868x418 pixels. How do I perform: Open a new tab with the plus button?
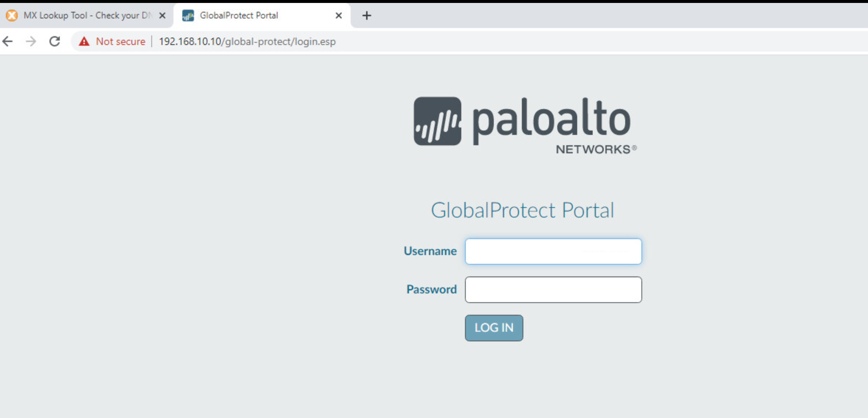(366, 15)
